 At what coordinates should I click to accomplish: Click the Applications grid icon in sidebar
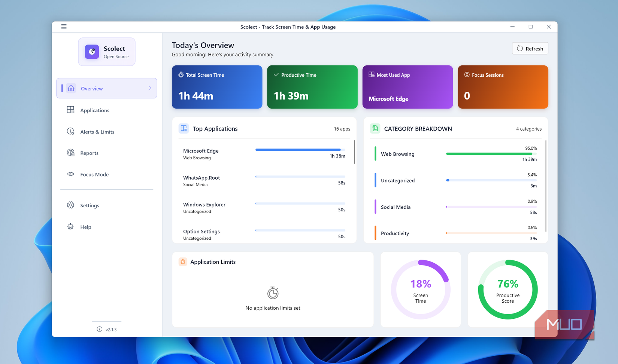[70, 110]
